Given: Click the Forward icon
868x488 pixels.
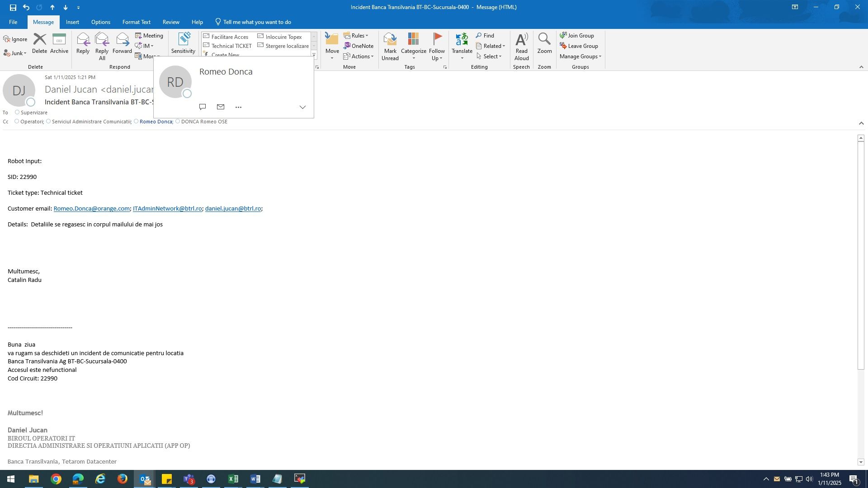Looking at the screenshot, I should pos(122,44).
